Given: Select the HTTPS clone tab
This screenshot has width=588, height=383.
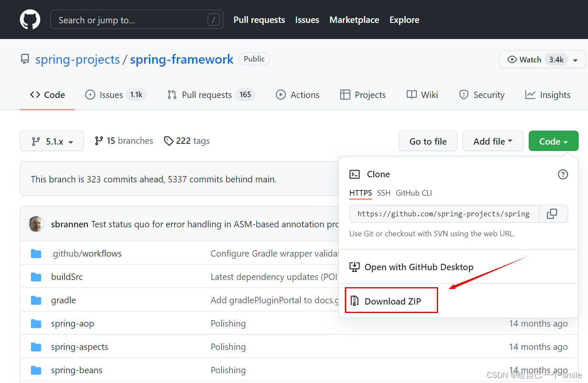Looking at the screenshot, I should click(361, 193).
